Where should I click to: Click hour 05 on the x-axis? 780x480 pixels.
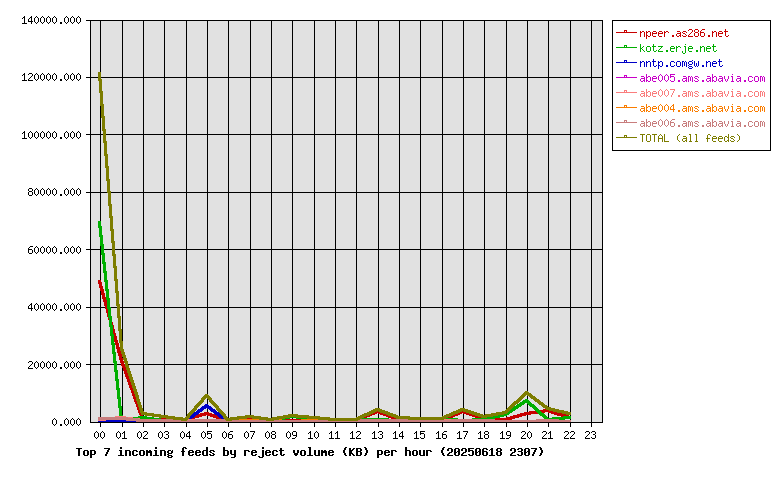(x=206, y=435)
